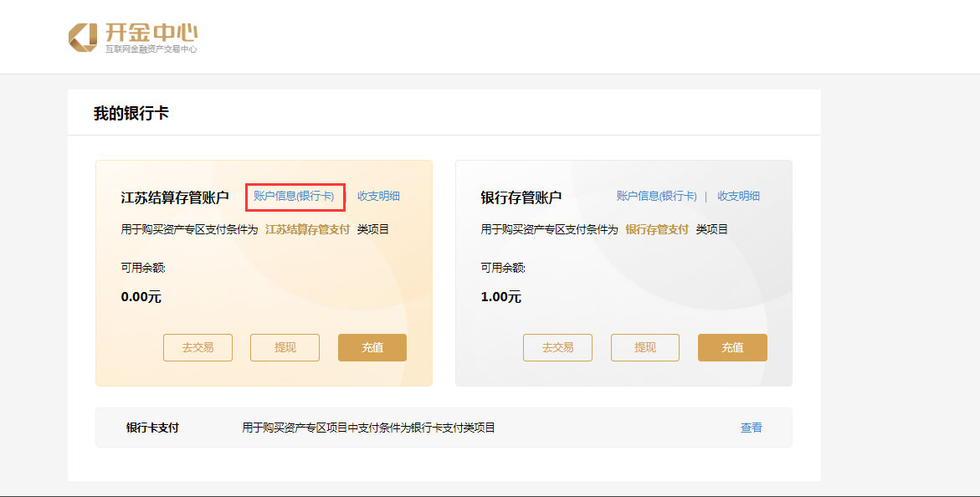The height and width of the screenshot is (497, 980).
Task: Click the 我的银行卡 heading
Action: (x=131, y=113)
